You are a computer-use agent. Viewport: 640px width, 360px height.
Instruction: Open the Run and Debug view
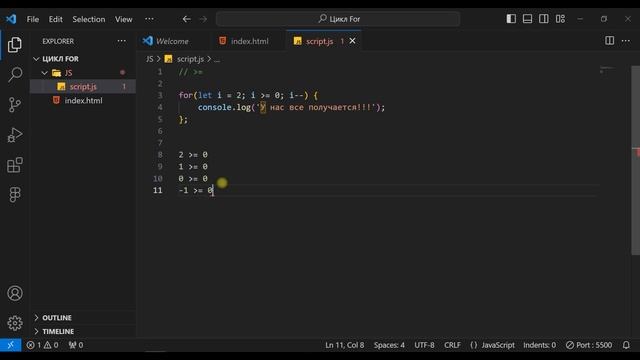[15, 135]
